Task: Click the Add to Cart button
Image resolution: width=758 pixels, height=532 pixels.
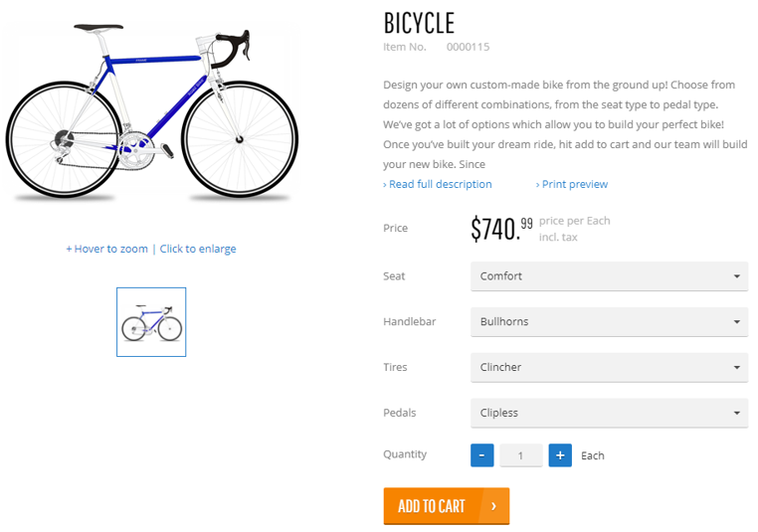Action: click(433, 506)
